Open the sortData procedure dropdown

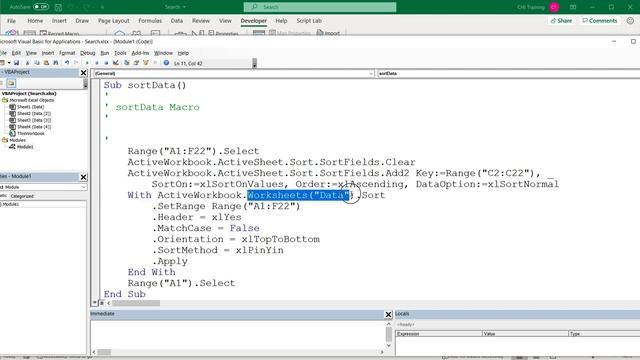(509, 73)
